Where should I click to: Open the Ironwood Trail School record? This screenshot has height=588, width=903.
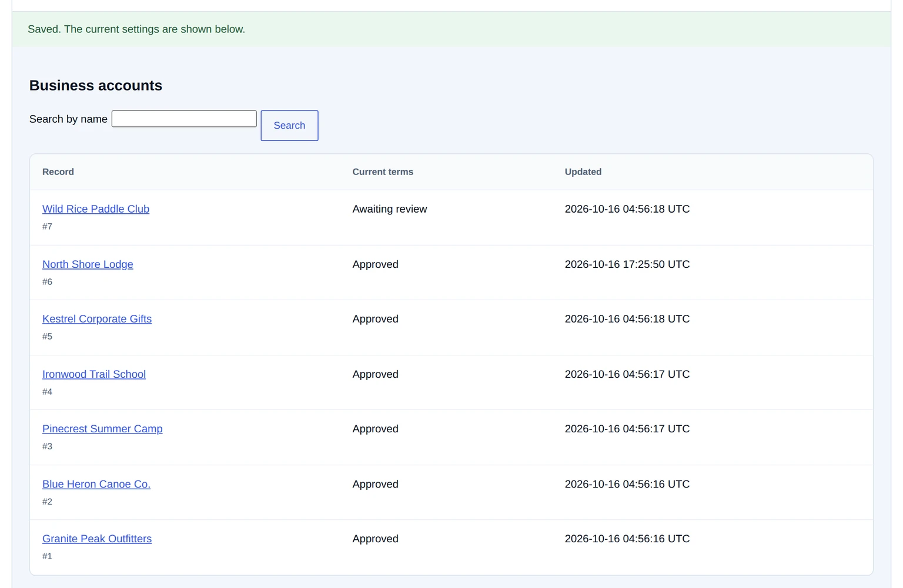tap(94, 374)
